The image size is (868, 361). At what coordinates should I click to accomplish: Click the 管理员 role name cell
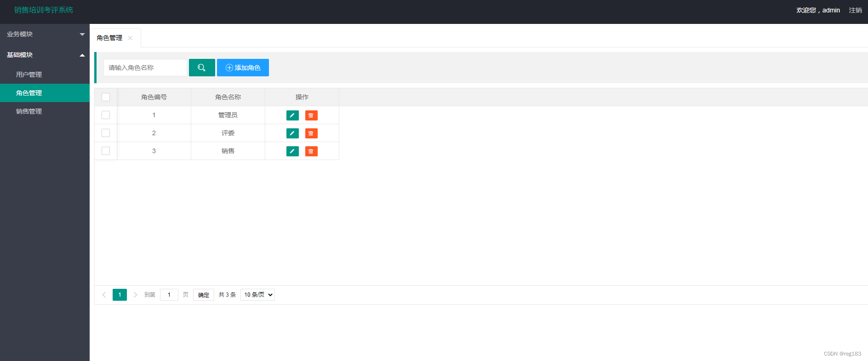click(228, 115)
